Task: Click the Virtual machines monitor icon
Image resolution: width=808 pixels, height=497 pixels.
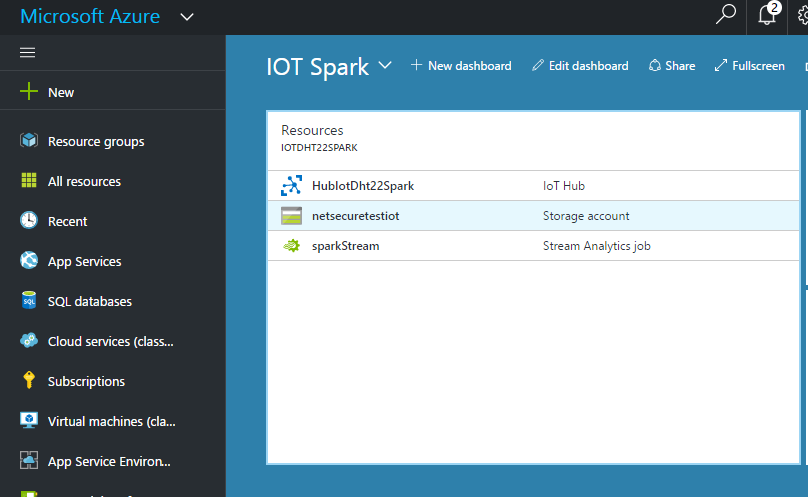Action: [29, 420]
